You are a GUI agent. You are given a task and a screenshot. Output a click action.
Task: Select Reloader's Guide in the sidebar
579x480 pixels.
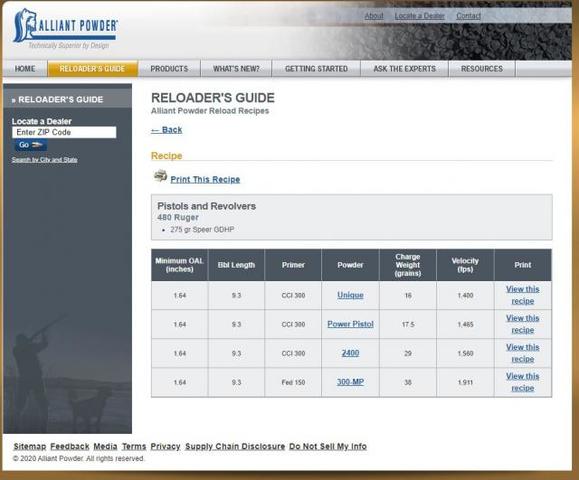click(x=61, y=100)
